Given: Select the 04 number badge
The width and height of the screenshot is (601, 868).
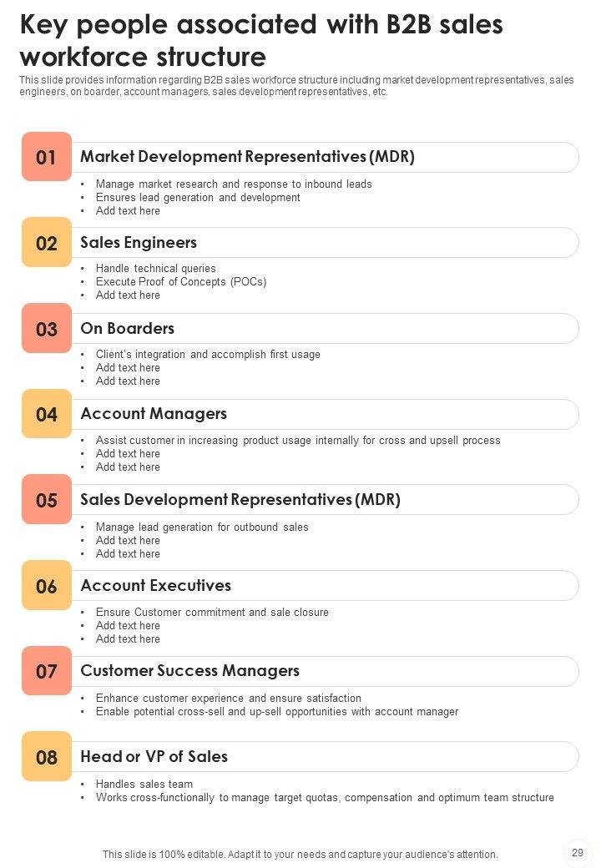Looking at the screenshot, I should tap(47, 414).
